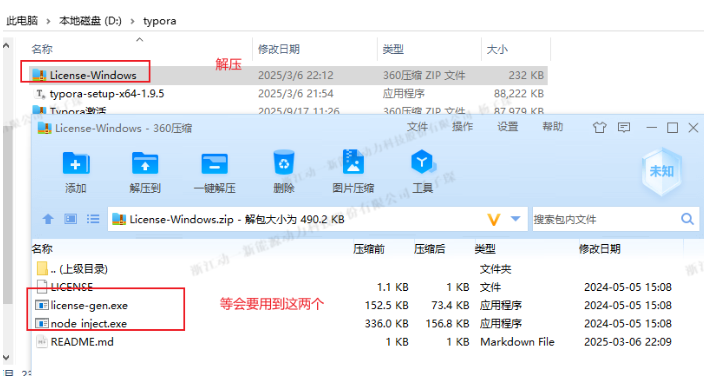Click 本地磁盘 (D:) in breadcrumb
This screenshot has height=382, width=704.
(x=90, y=21)
